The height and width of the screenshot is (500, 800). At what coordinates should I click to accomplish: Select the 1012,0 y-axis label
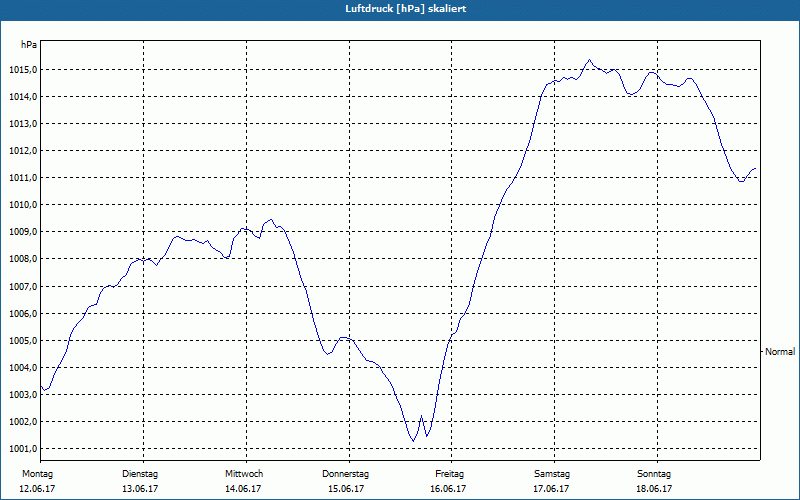tap(23, 151)
